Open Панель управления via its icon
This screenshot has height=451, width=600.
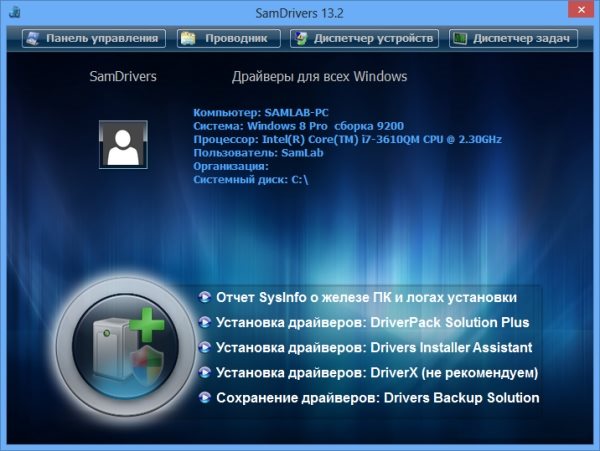[33, 39]
